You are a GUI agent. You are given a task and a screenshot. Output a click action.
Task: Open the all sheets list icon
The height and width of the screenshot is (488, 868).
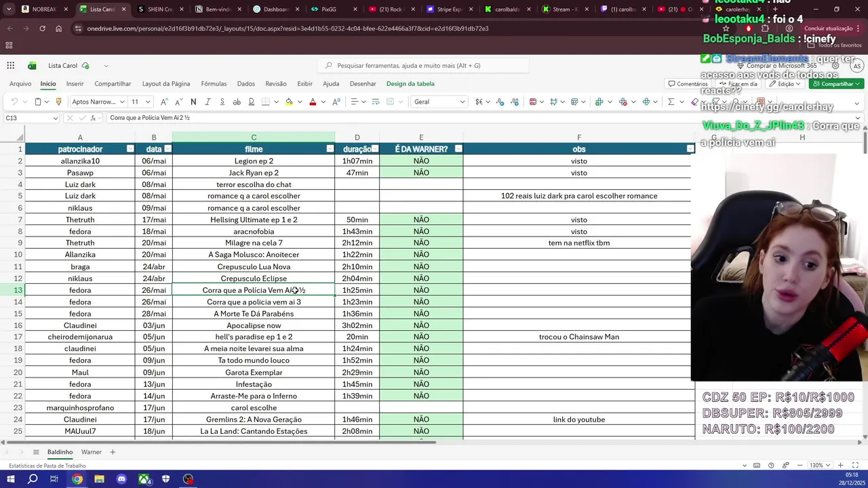pos(36,452)
